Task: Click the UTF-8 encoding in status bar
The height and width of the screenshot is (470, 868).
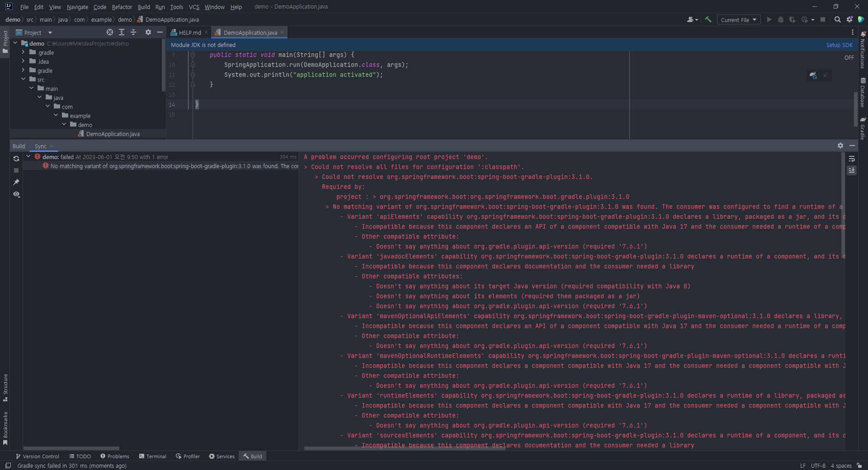Action: tap(818, 465)
